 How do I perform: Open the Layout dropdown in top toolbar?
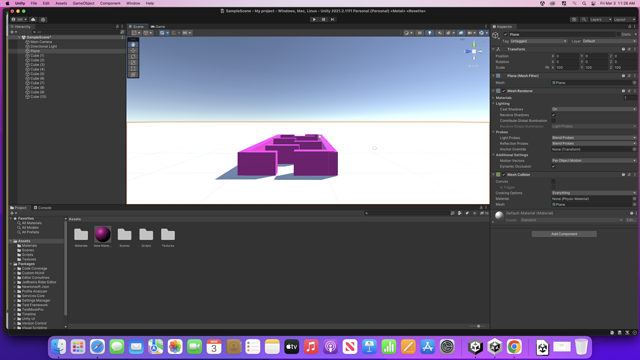point(624,19)
